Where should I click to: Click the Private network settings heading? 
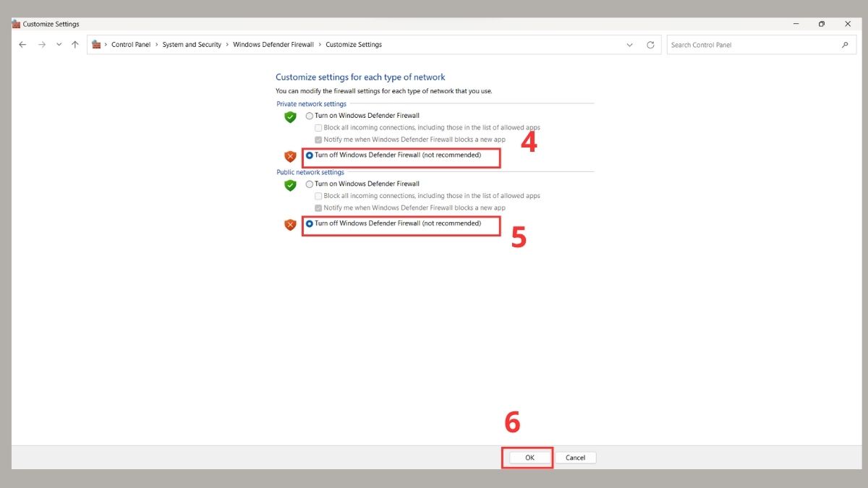(312, 104)
